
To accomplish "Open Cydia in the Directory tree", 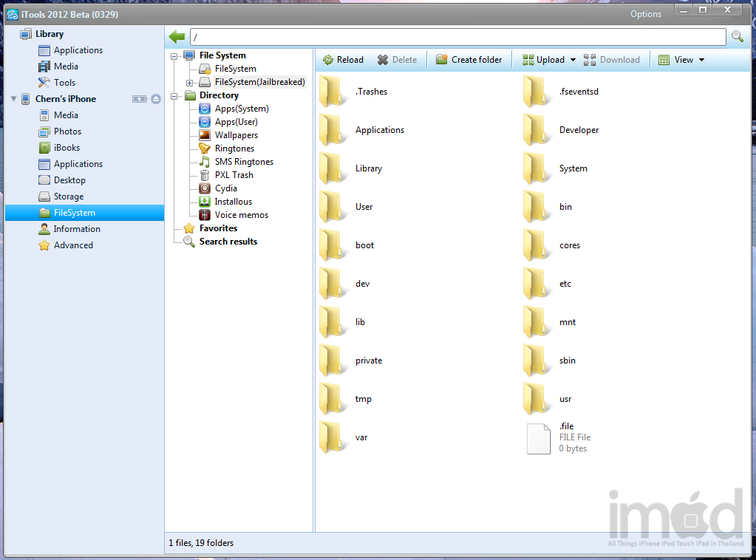I will [225, 188].
